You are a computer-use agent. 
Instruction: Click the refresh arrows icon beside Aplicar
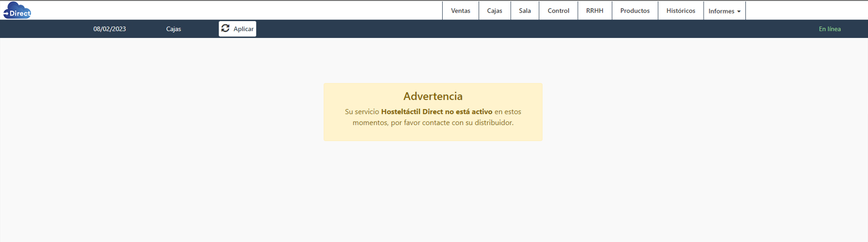pos(226,28)
